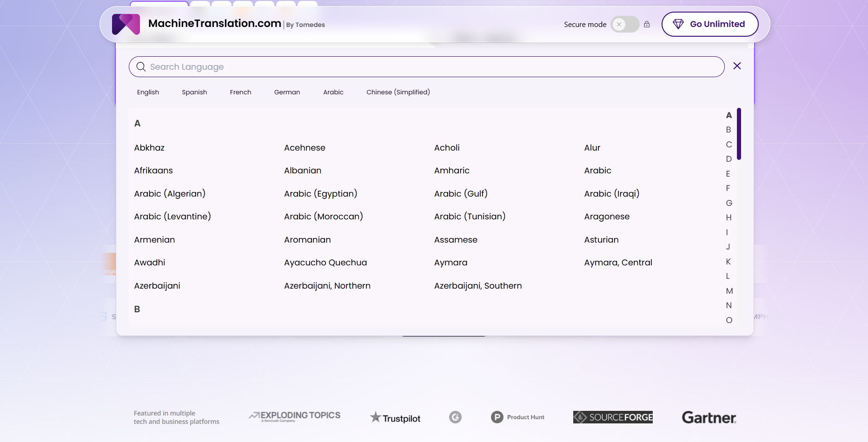Image resolution: width=868 pixels, height=442 pixels.
Task: Click the diamond icon in Go Unlimited
Action: (678, 24)
